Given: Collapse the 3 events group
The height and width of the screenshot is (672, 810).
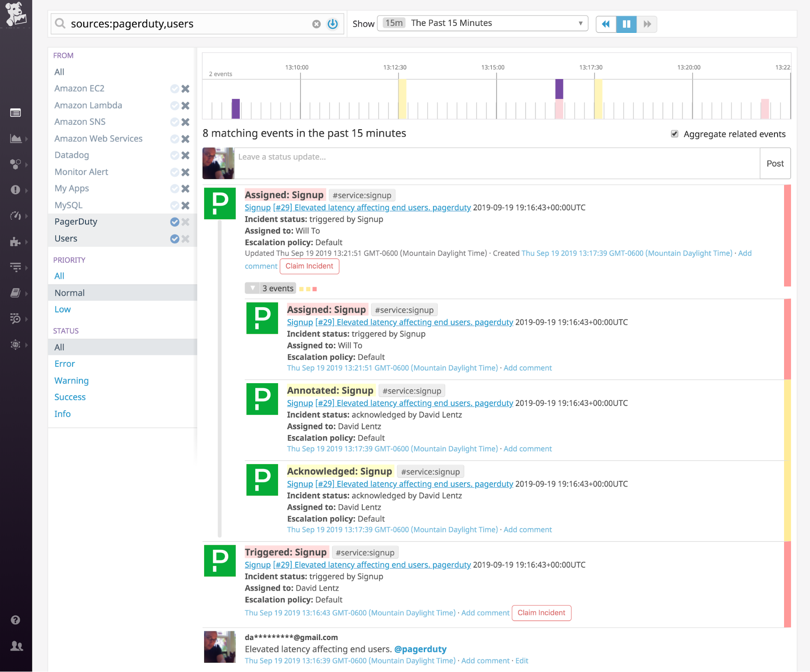Looking at the screenshot, I should [252, 288].
